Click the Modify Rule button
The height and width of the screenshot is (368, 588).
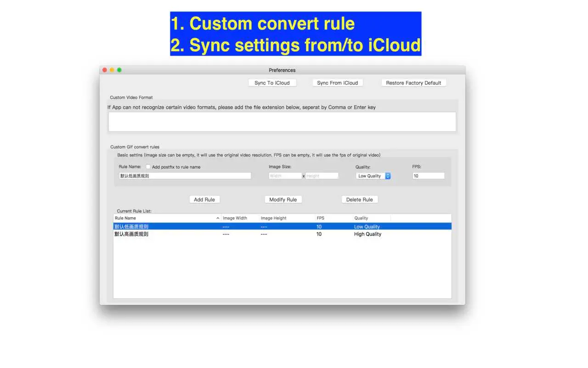coord(283,200)
